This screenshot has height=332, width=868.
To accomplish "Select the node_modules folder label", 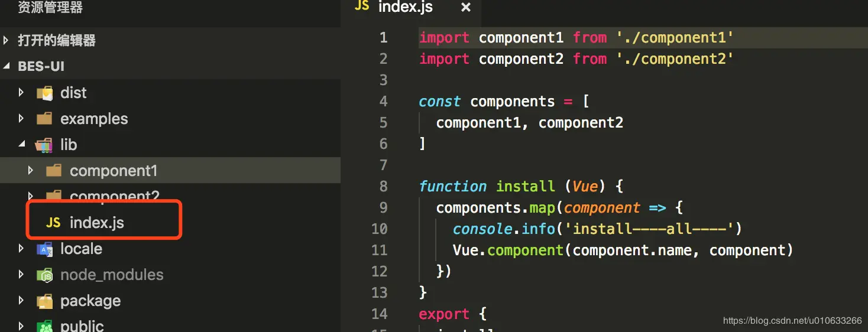I will pos(112,275).
